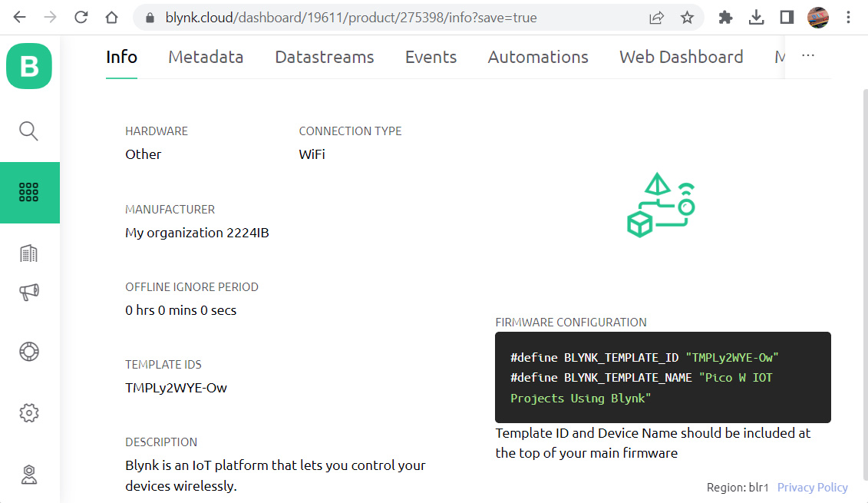Image resolution: width=868 pixels, height=503 pixels.
Task: Go back using the browser back arrow
Action: pos(19,17)
